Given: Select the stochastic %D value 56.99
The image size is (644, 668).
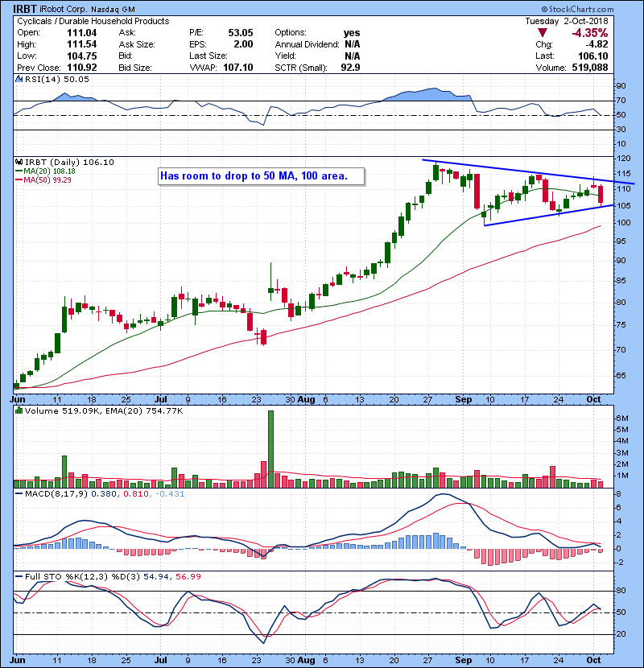Looking at the screenshot, I should tap(188, 577).
